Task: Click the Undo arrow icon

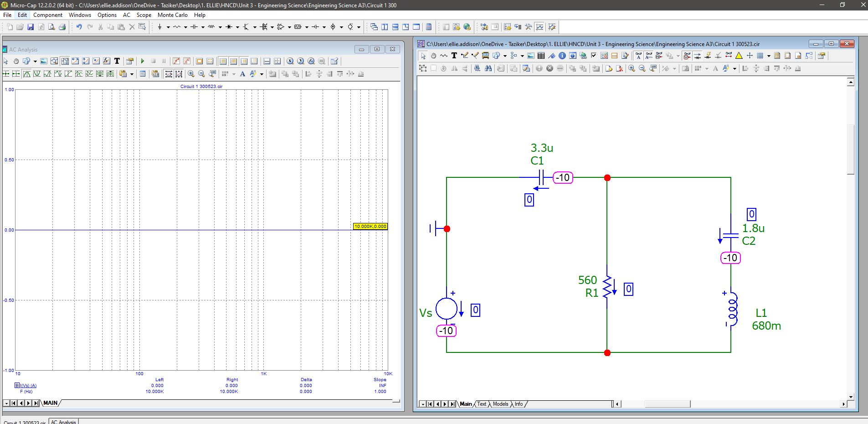Action: point(79,27)
